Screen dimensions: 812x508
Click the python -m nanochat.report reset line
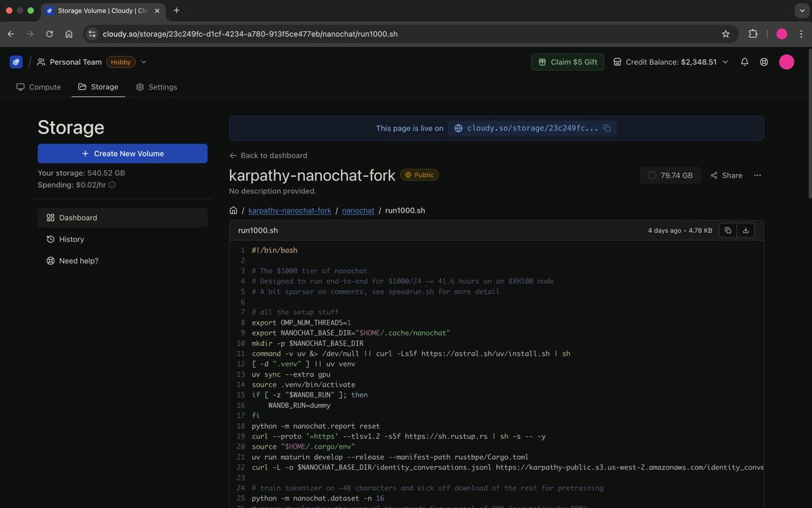316,426
